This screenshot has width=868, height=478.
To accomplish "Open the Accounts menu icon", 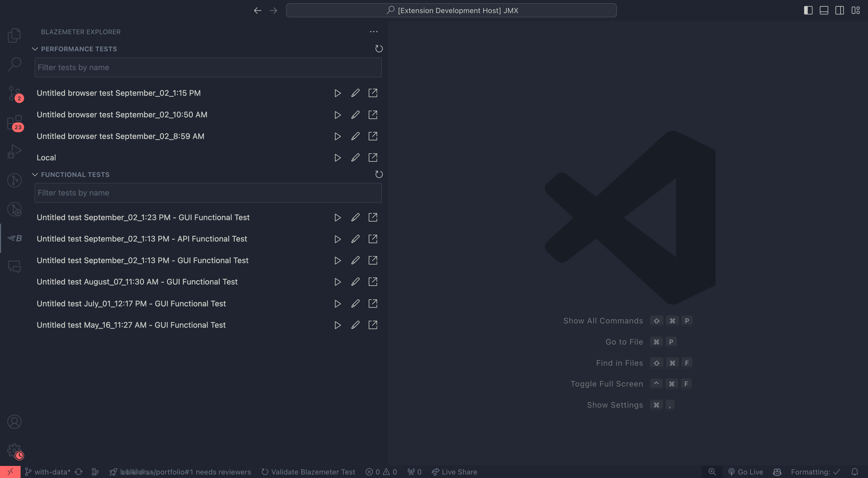I will coord(14,422).
